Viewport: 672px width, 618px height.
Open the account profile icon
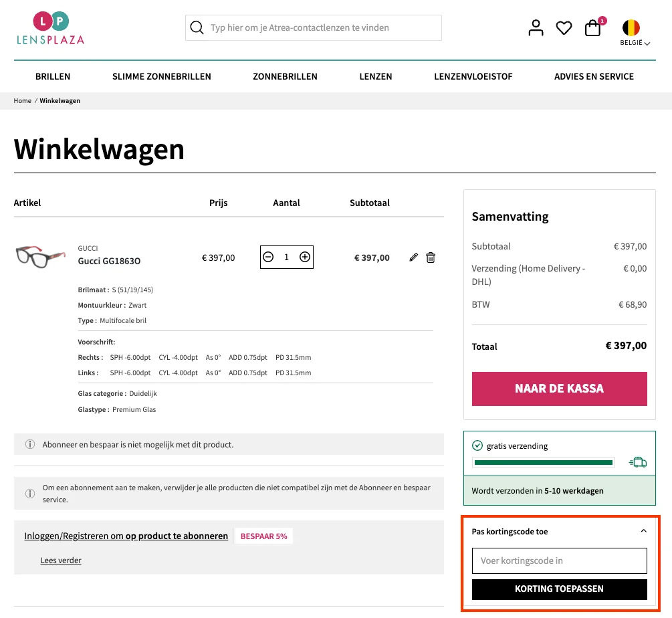(536, 27)
